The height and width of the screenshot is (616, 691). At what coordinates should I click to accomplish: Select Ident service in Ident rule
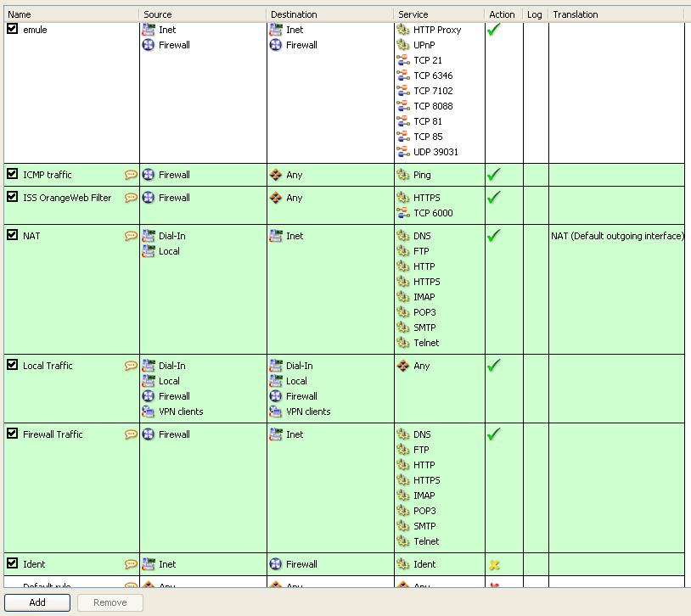coord(424,564)
